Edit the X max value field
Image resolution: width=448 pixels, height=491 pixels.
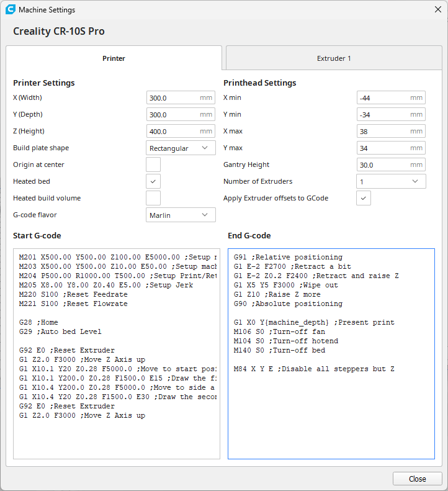point(391,131)
